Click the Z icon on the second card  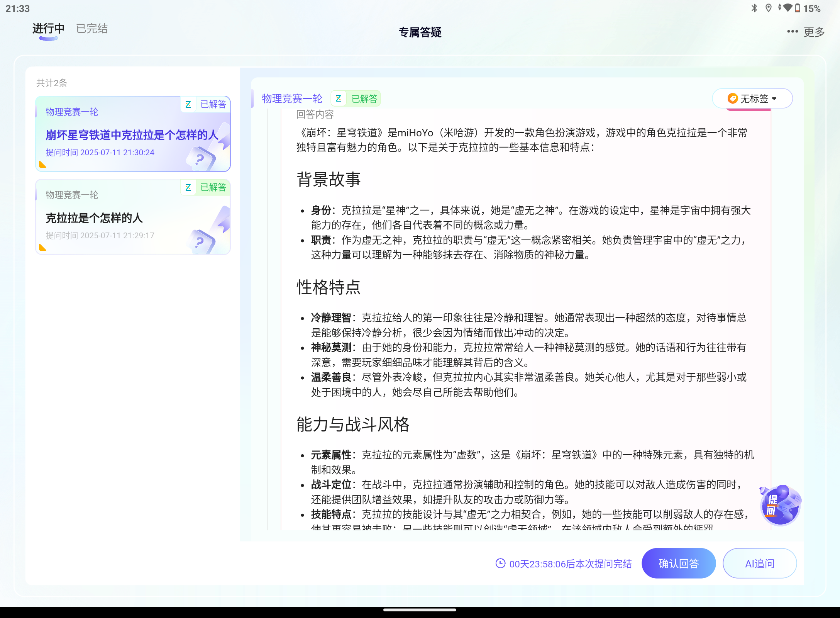188,187
